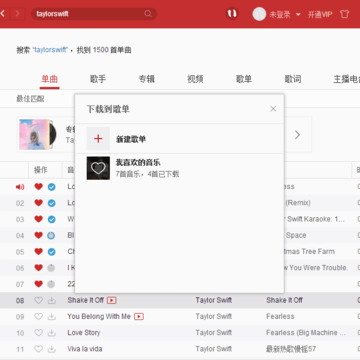Open the 开通VIP link

[320, 14]
